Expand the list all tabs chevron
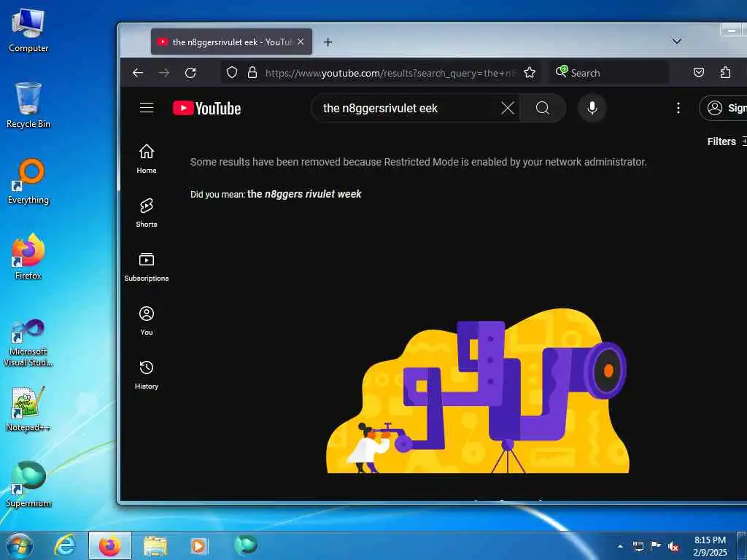 tap(676, 42)
